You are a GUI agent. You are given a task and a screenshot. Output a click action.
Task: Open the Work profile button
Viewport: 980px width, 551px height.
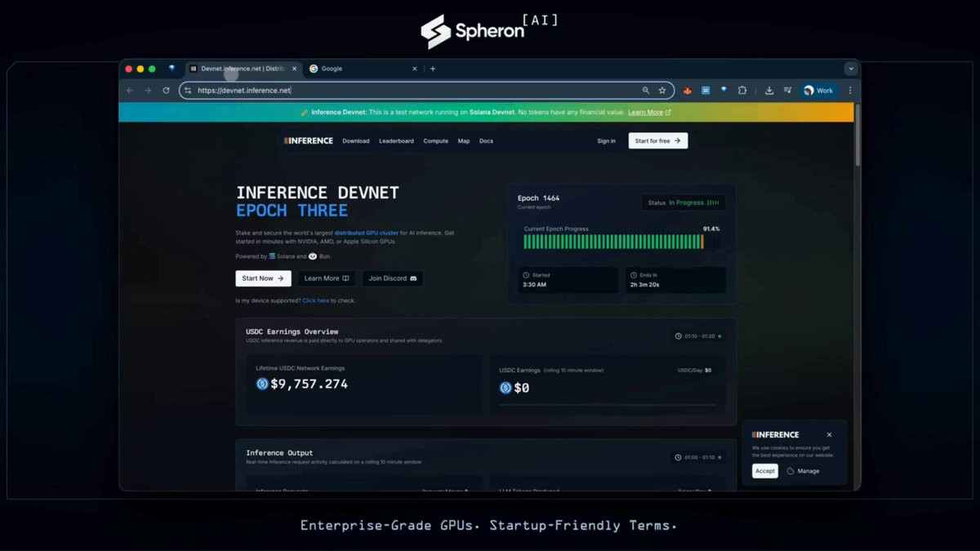point(818,91)
